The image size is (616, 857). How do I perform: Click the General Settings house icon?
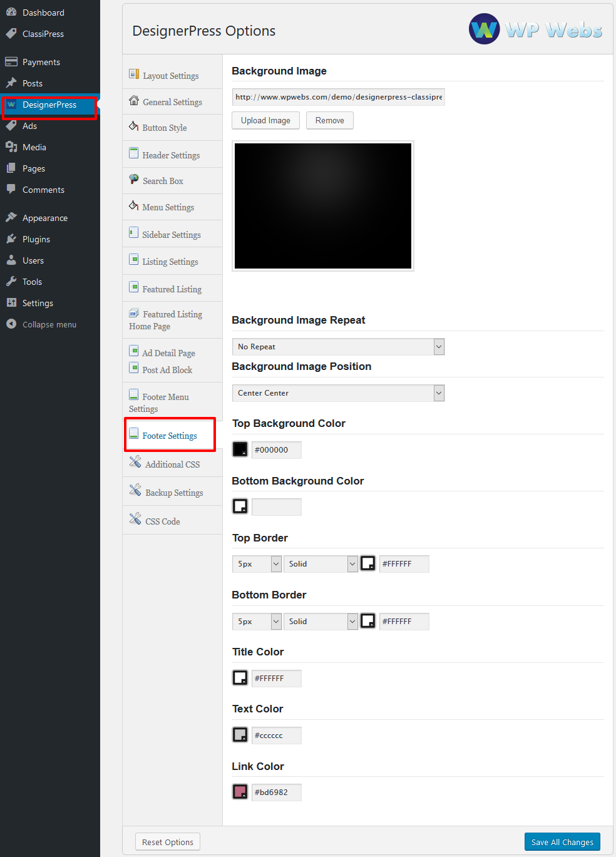pos(134,101)
